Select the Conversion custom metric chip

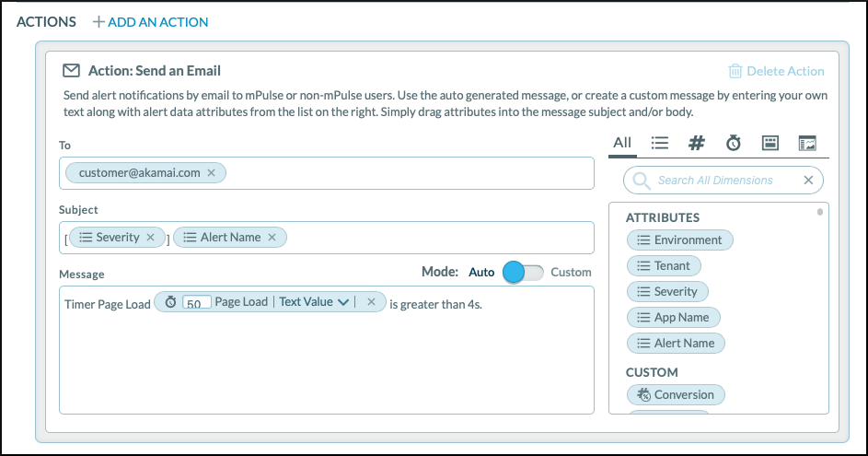tap(676, 394)
